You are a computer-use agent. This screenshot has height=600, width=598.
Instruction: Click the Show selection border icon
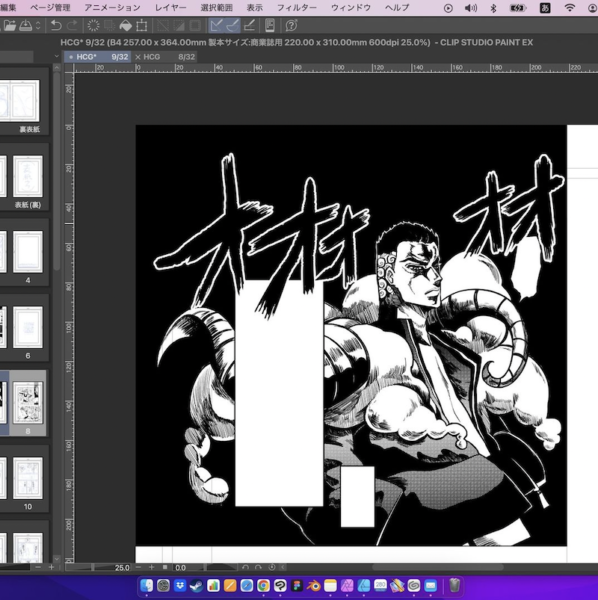click(195, 26)
